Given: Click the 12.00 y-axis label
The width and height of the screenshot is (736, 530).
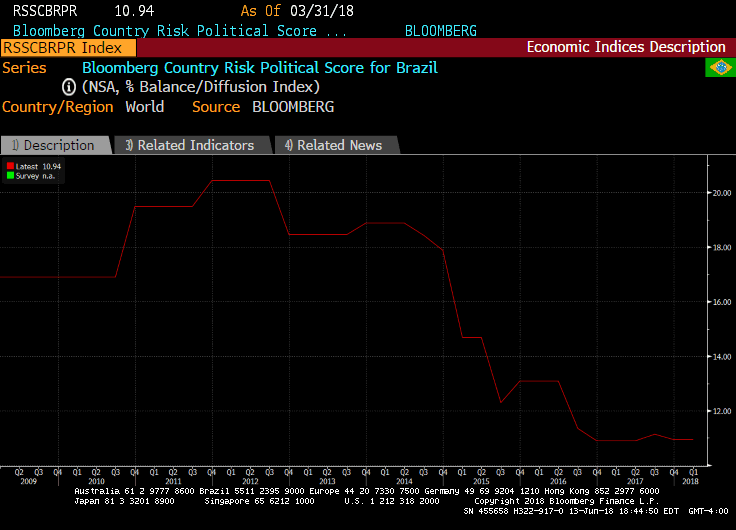Looking at the screenshot, I should pos(721,411).
